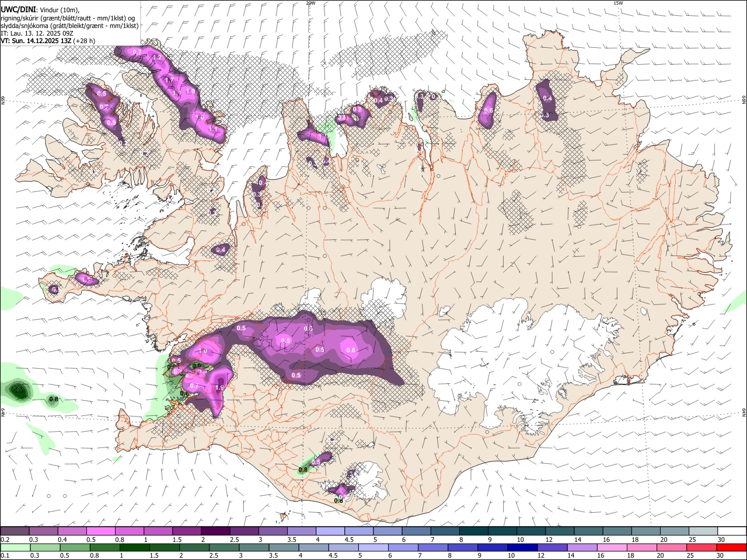Click the 'IT: Lau. 13. 12. 2025 09Z' line

click(x=37, y=33)
